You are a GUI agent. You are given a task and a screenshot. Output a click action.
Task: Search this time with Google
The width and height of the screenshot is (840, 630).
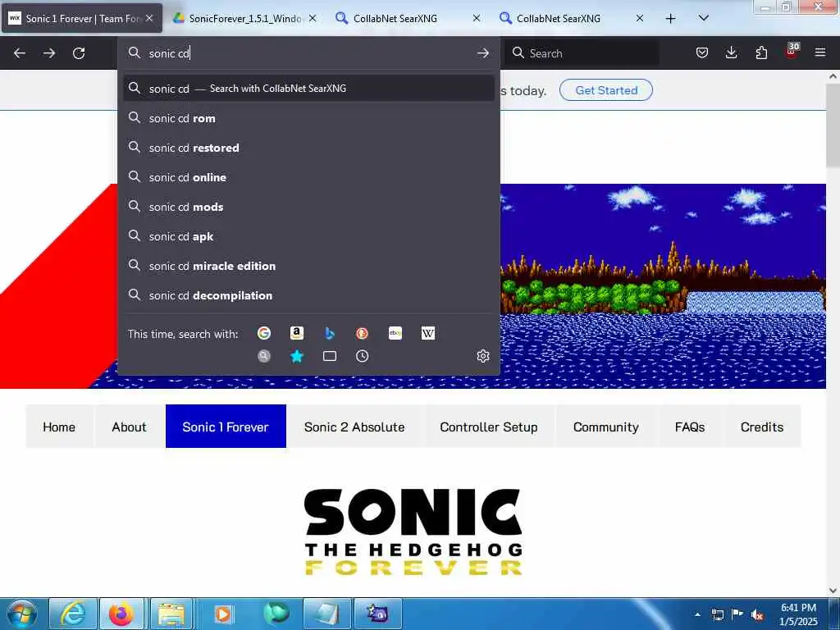click(x=264, y=333)
